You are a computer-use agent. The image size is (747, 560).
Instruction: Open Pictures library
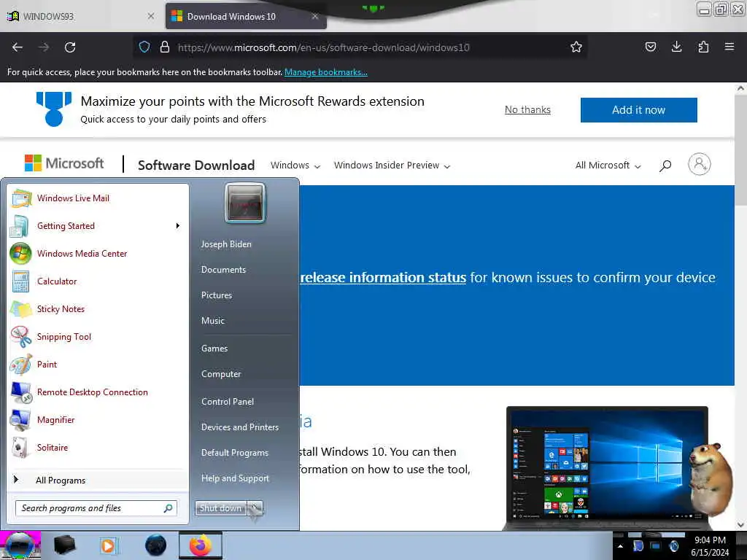216,295
